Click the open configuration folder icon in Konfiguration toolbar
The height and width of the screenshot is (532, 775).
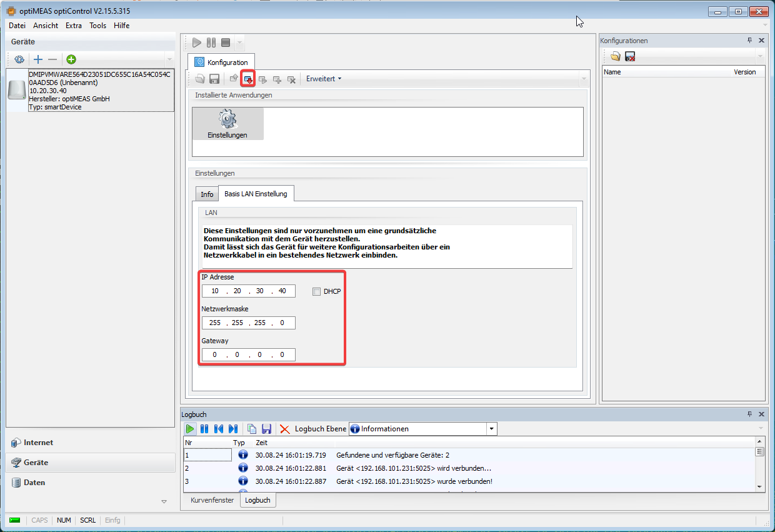pos(201,79)
